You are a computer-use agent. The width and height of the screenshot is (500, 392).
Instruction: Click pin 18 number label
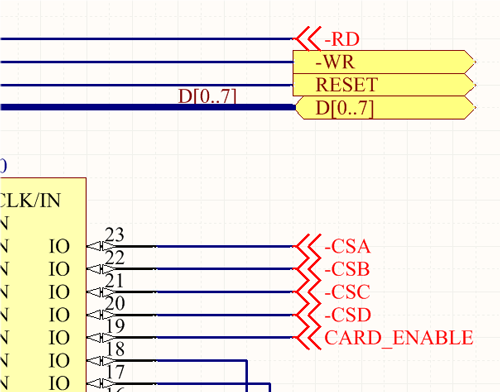[115, 349]
